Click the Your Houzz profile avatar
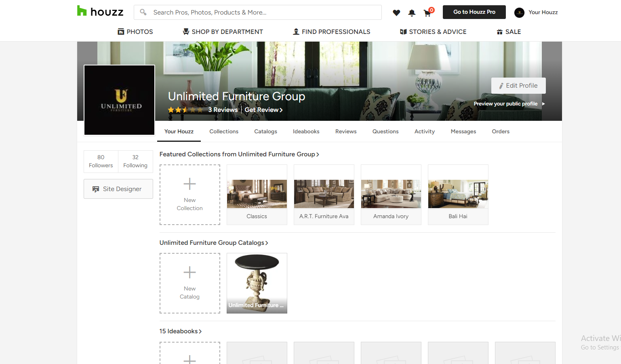 coord(519,13)
